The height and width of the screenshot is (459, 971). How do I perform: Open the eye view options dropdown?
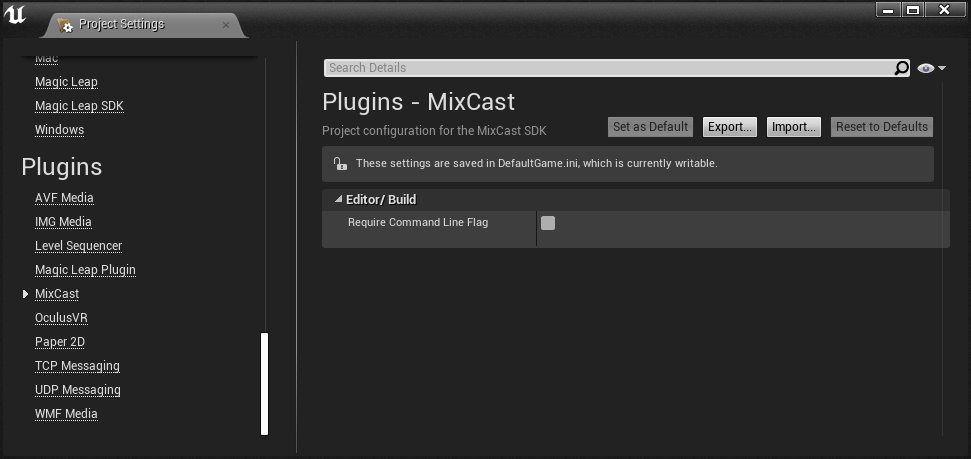pos(931,68)
